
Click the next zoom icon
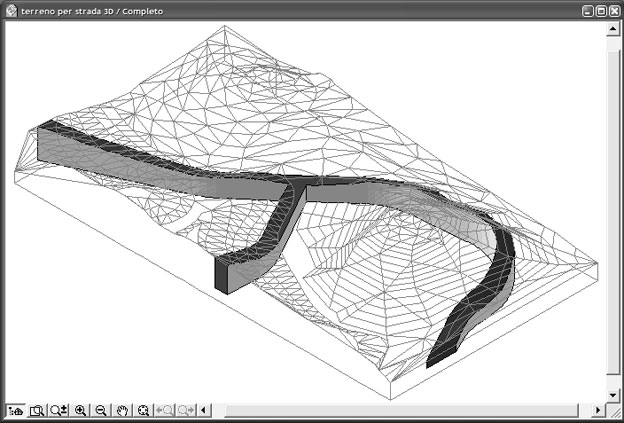pos(186,410)
